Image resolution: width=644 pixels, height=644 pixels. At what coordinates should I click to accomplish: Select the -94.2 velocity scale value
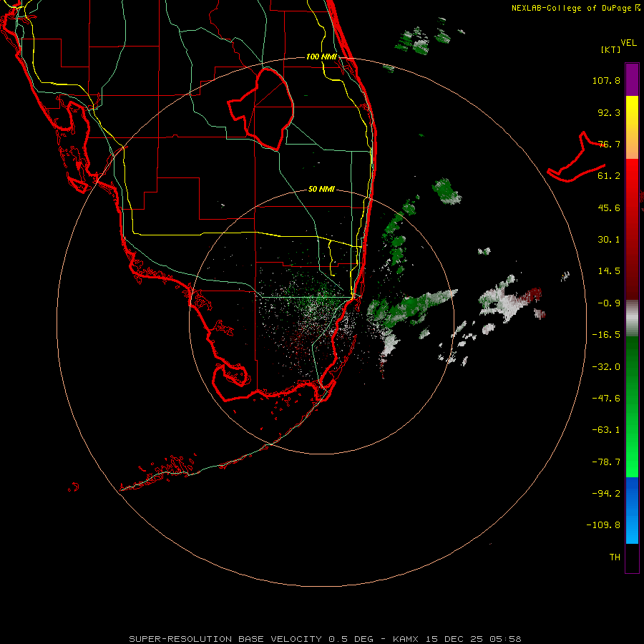click(606, 493)
